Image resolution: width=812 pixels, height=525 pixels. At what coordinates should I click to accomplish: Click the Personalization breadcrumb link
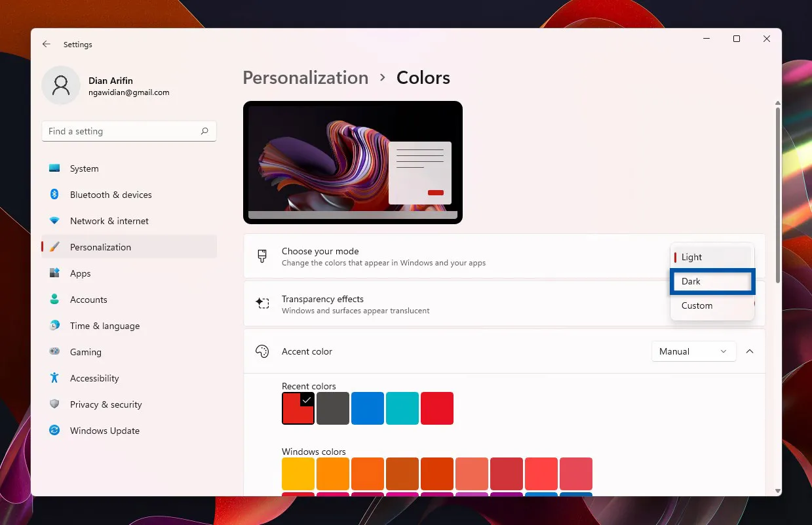(x=305, y=77)
